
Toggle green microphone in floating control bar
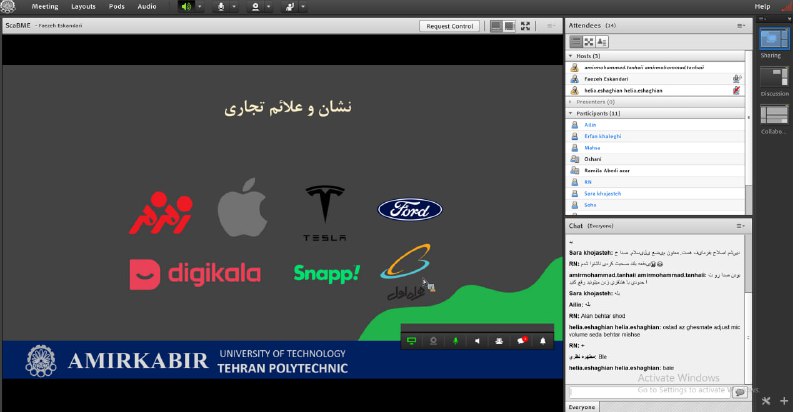tap(455, 341)
